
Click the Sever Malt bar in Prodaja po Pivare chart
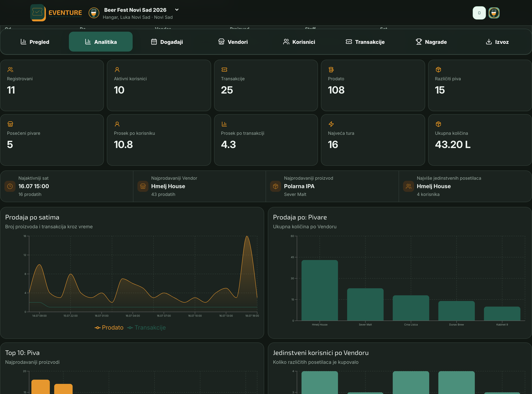pos(365,305)
